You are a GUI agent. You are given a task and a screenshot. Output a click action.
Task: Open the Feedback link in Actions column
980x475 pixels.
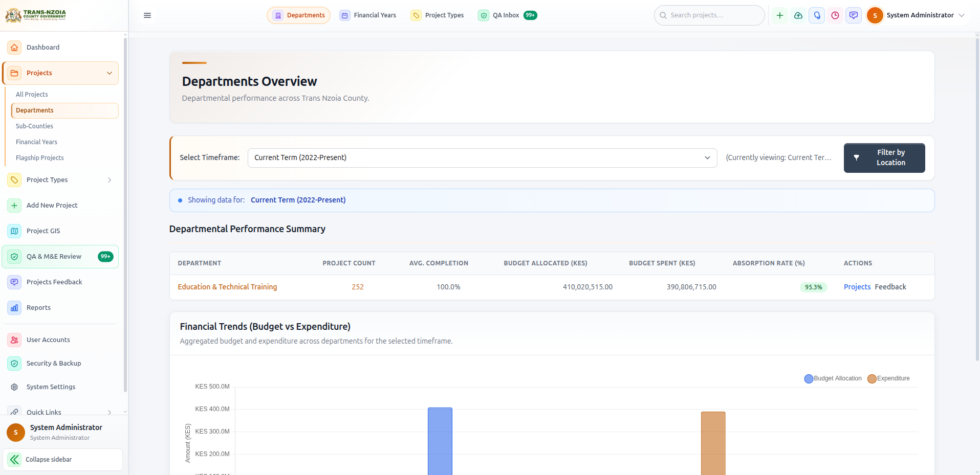[890, 287]
